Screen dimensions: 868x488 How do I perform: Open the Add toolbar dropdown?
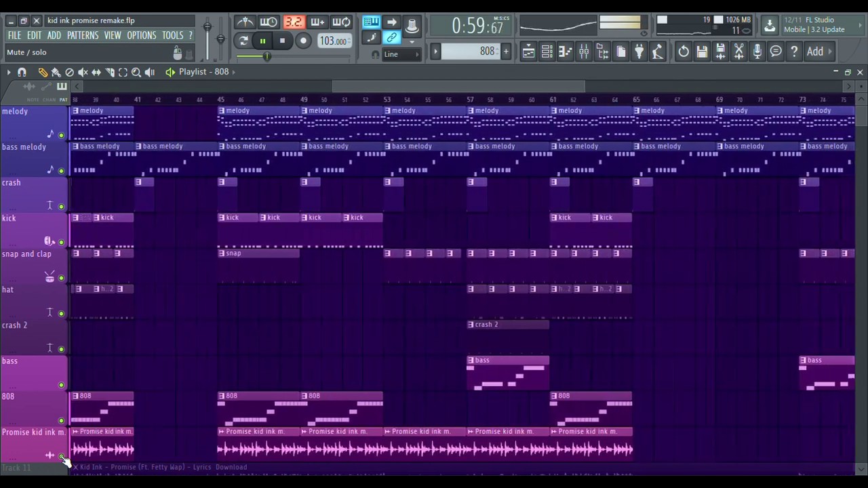821,52
